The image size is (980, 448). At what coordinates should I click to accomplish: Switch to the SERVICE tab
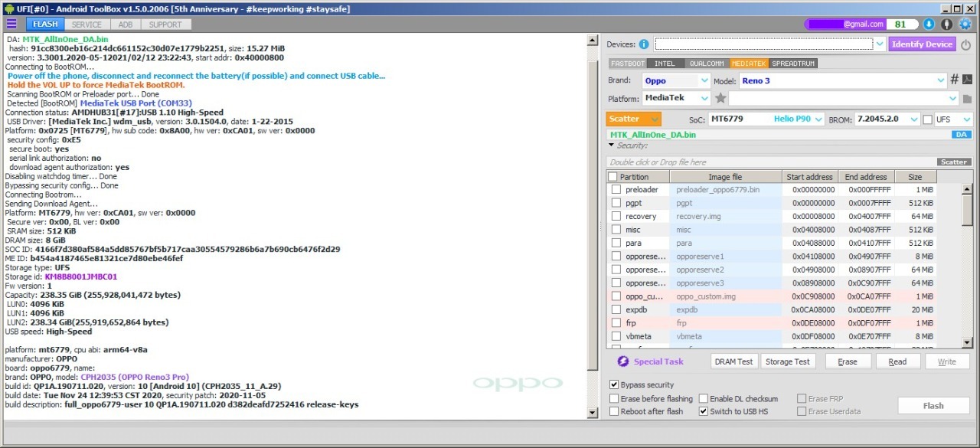[87, 25]
